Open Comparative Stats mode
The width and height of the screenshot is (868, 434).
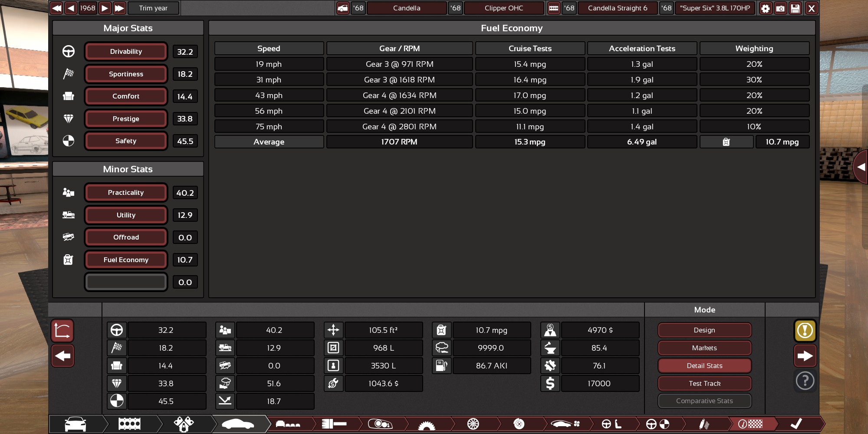point(704,401)
